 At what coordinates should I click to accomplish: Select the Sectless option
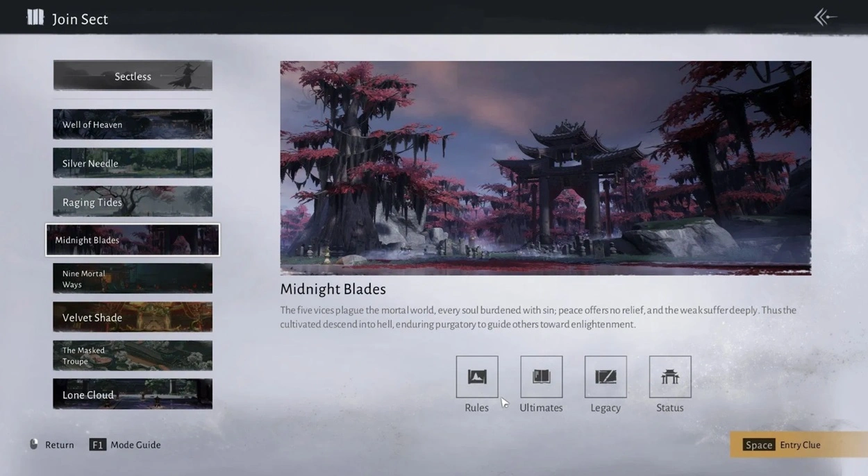point(133,76)
